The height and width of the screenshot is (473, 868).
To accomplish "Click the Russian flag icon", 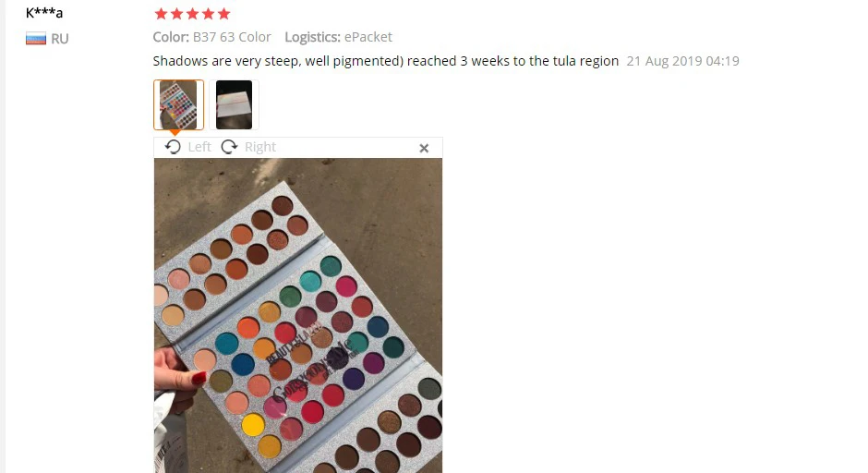I will (x=36, y=39).
